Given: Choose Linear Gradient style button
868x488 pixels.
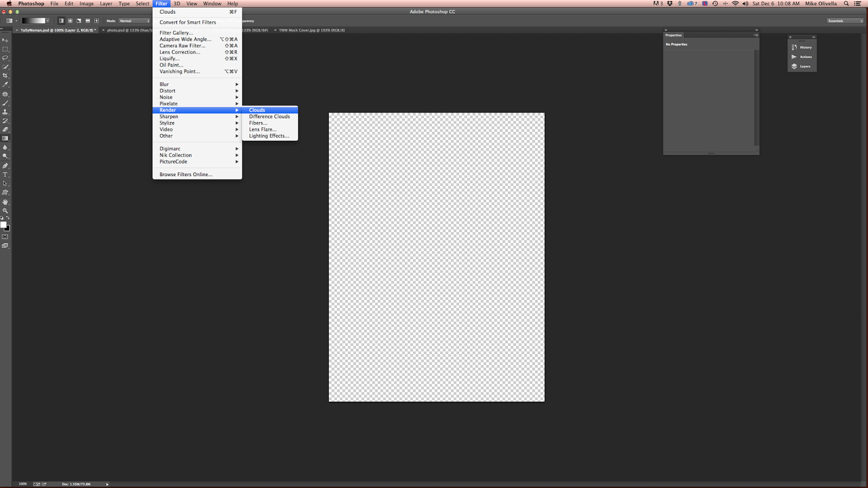Looking at the screenshot, I should [x=61, y=21].
